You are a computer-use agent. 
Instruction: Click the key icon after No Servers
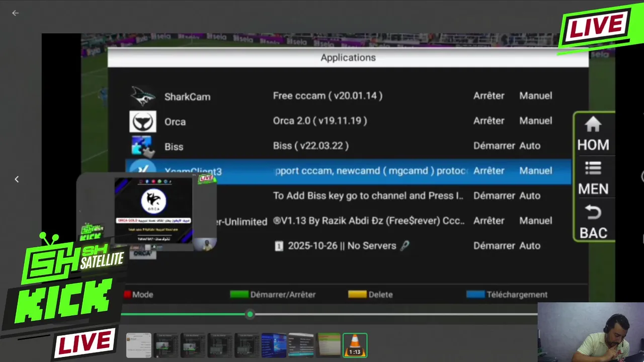point(405,246)
